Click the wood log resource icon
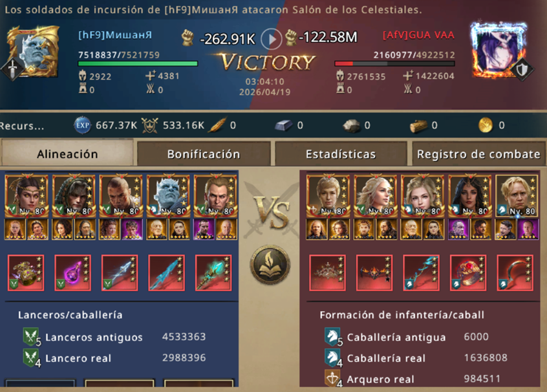Image resolution: width=547 pixels, height=392 pixels. [x=418, y=125]
